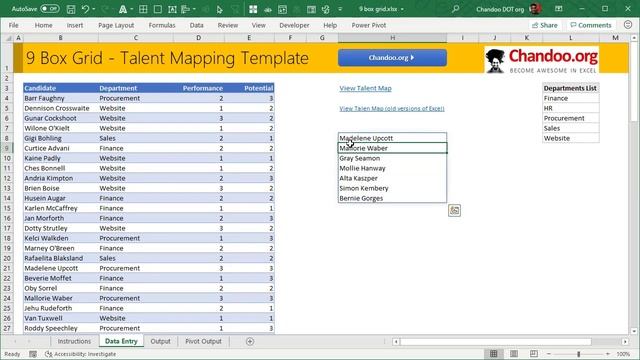The image size is (640, 360).
Task: Save the workbook with the Save icon
Action: point(71,9)
